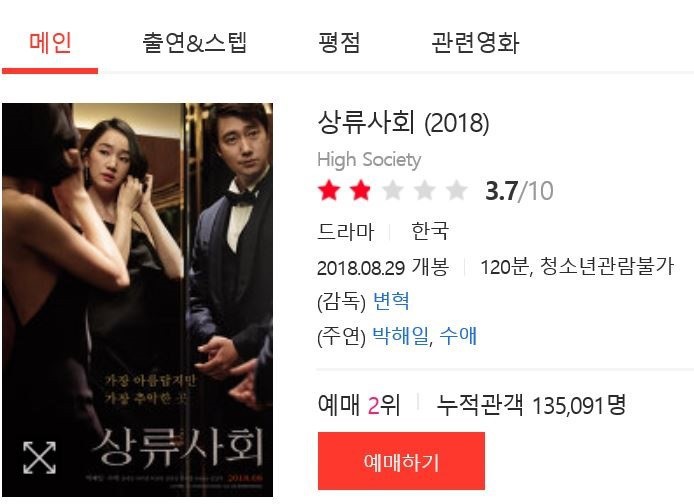The height and width of the screenshot is (504, 694).
Task: Open the 관련영화 tab
Action: click(475, 43)
